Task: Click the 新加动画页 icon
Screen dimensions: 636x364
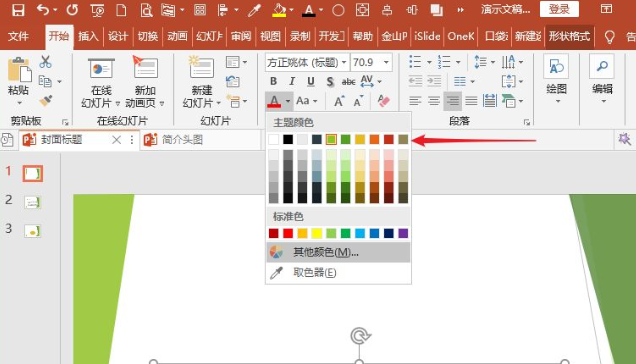Action: click(145, 67)
